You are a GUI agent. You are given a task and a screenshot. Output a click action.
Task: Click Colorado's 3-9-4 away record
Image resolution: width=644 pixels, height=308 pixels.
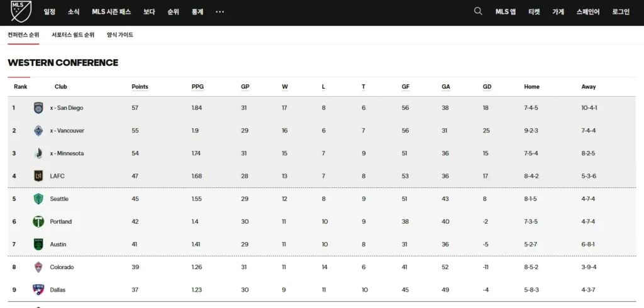[589, 267]
